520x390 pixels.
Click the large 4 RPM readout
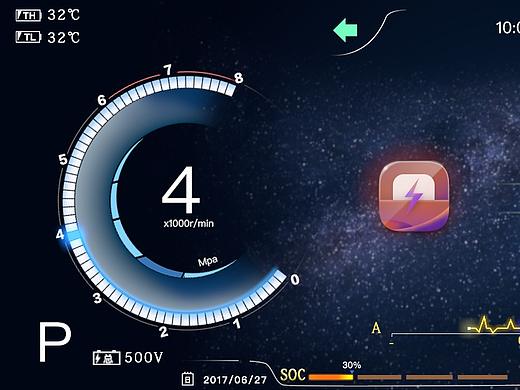[x=181, y=190]
